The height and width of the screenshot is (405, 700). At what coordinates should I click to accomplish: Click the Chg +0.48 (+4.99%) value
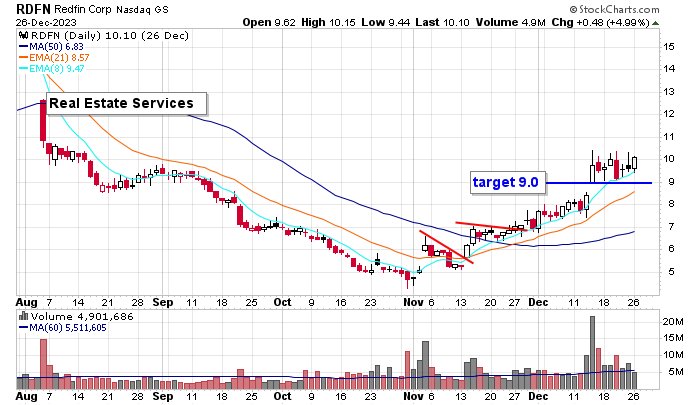pyautogui.click(x=600, y=22)
